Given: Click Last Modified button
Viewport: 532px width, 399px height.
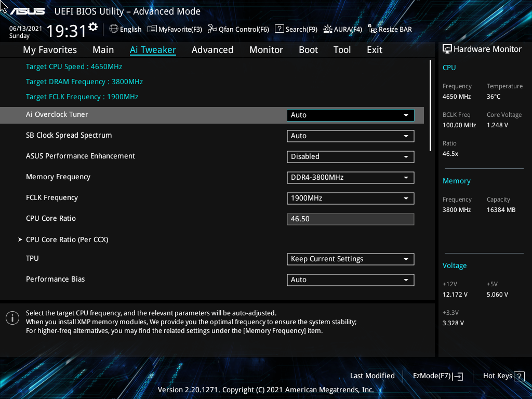Looking at the screenshot, I should point(372,376).
